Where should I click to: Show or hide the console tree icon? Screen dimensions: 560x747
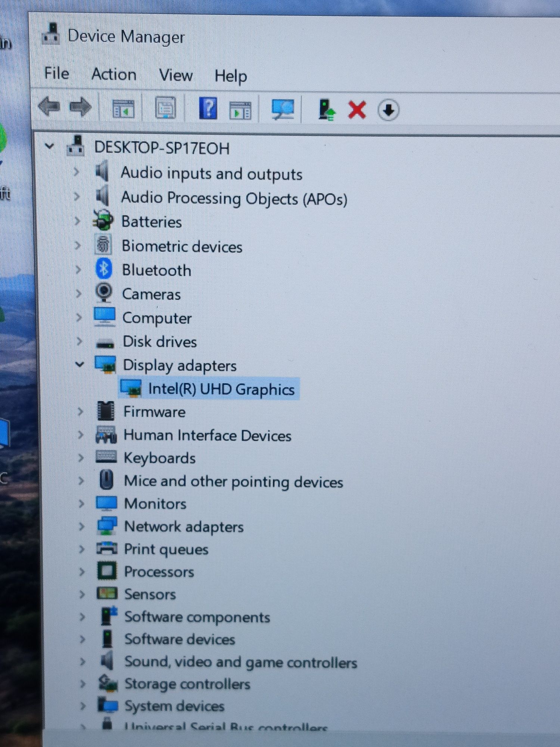pos(123,109)
